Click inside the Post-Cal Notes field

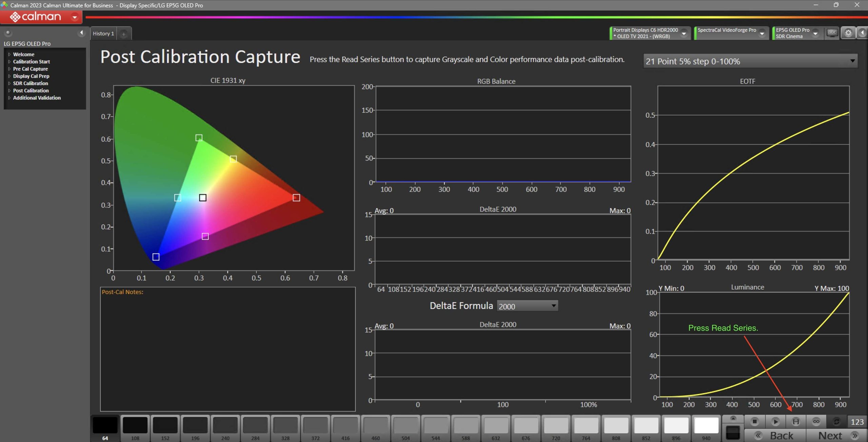228,349
